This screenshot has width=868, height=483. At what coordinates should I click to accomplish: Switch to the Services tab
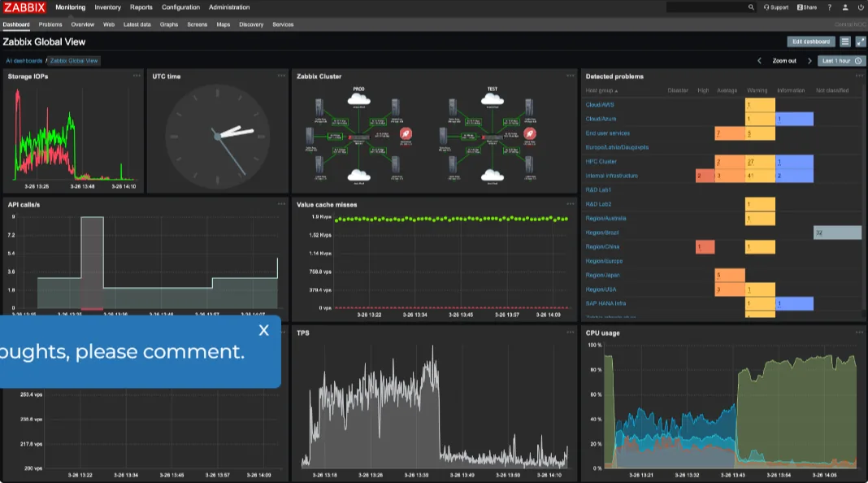click(283, 24)
